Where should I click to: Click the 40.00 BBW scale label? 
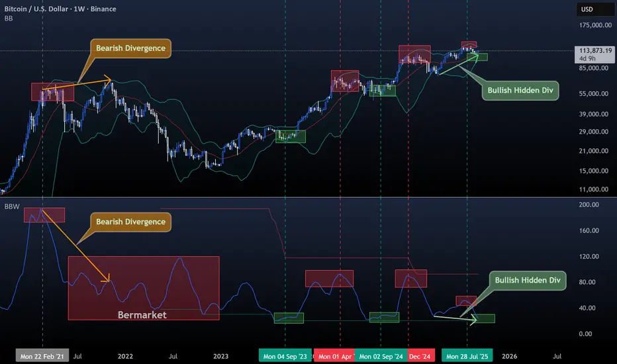point(587,308)
